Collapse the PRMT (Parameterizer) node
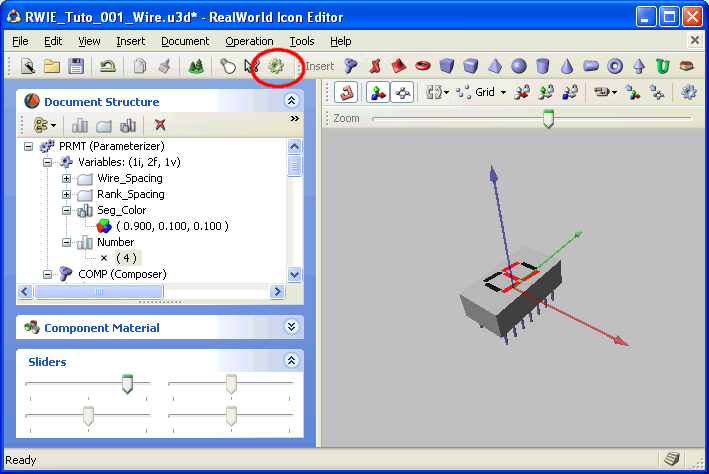Viewport: 709px width, 474px height. point(28,146)
